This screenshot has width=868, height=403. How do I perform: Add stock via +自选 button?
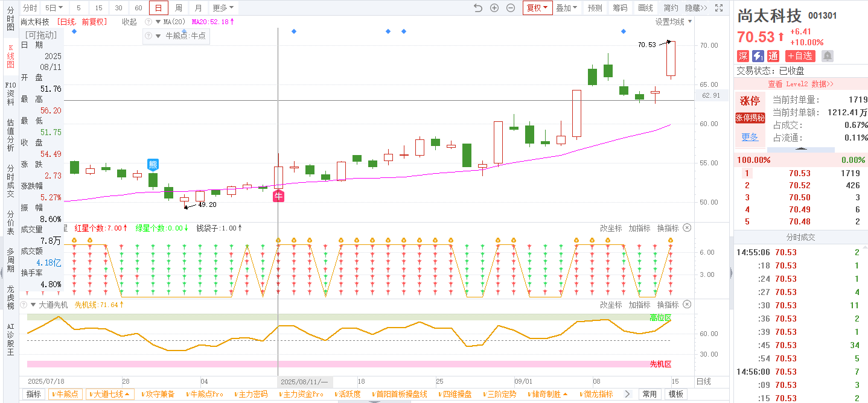click(800, 56)
